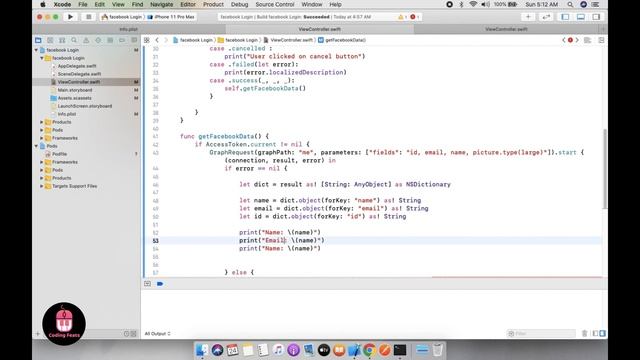Click the yellow warning badge in activity bar
640x360 pixels.
click(401, 17)
